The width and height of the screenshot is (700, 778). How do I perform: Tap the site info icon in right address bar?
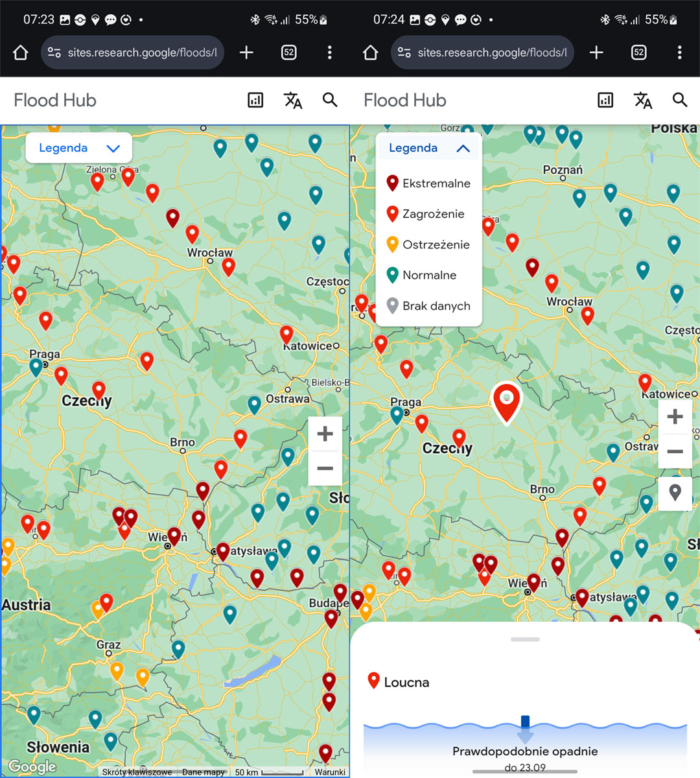coord(404,53)
